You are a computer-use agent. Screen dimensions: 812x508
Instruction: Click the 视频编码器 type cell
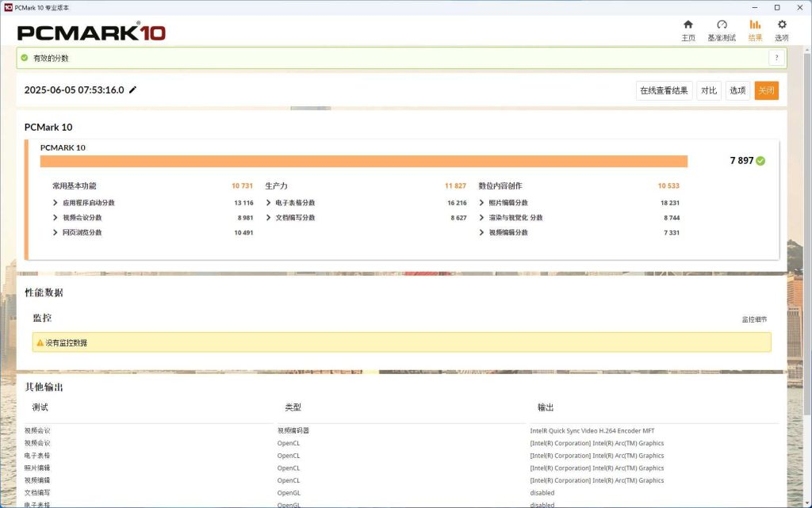(293, 430)
